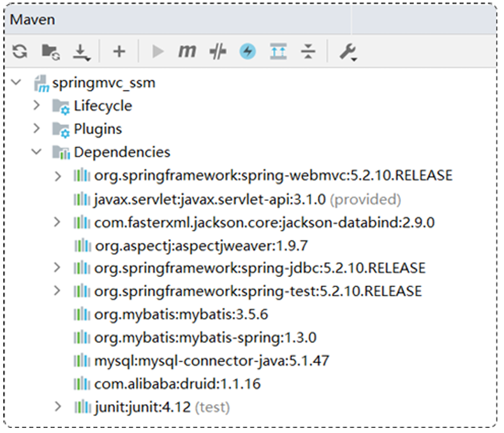Screen dimensions: 504x433
Task: Click springmvc_ssm Maven project icon
Action: tap(41, 84)
